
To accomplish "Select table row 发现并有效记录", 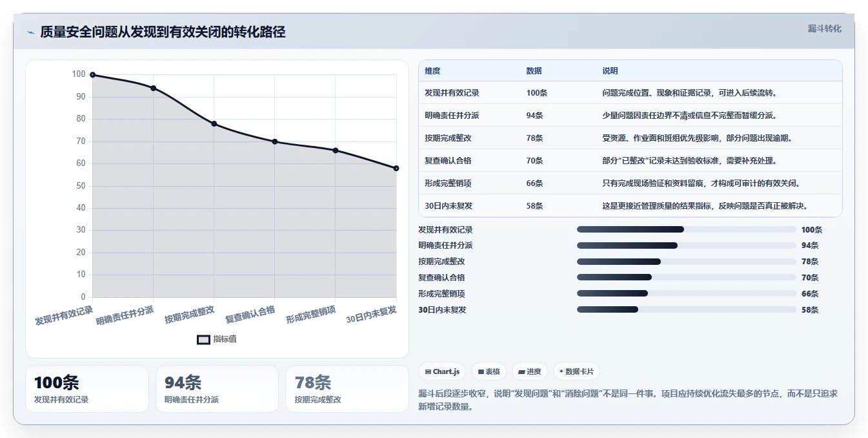I will click(x=631, y=93).
